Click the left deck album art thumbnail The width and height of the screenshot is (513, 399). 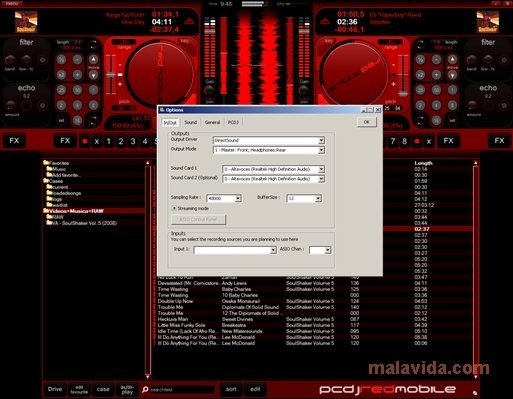point(26,22)
